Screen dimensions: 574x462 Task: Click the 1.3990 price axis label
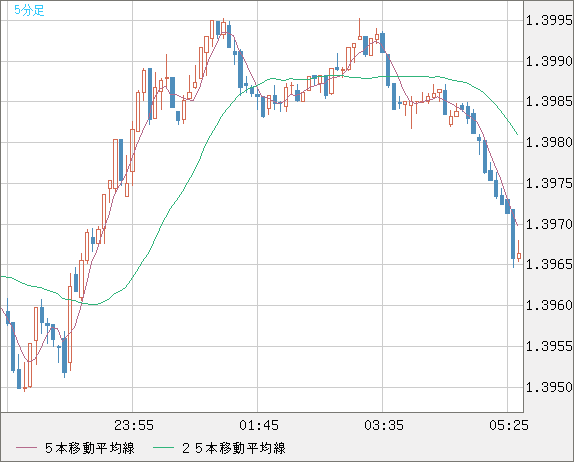click(549, 61)
